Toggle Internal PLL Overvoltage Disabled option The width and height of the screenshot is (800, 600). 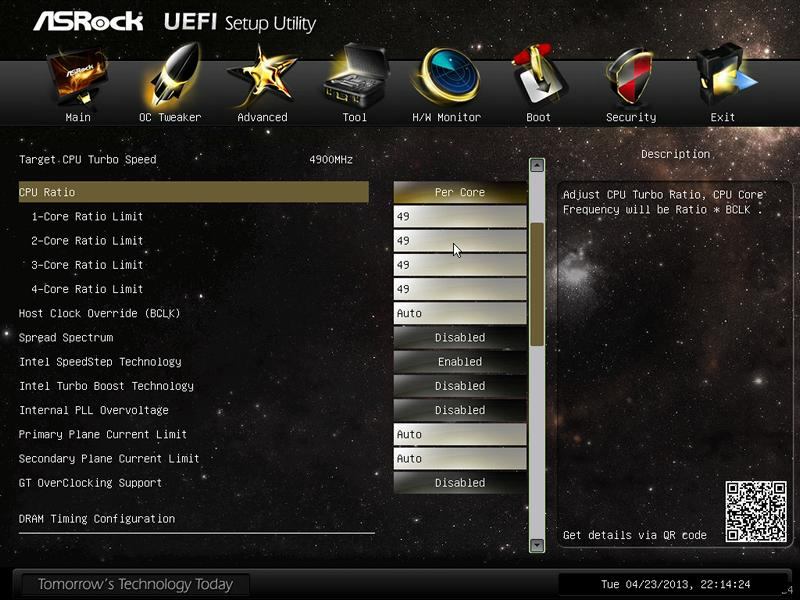click(x=460, y=410)
